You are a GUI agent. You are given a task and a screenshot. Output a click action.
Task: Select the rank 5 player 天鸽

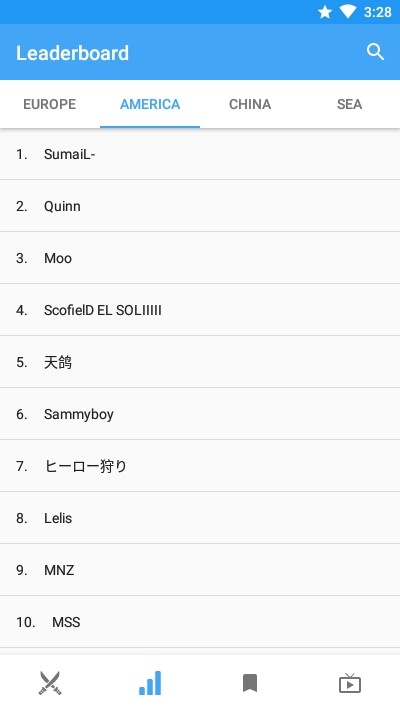pyautogui.click(x=200, y=362)
